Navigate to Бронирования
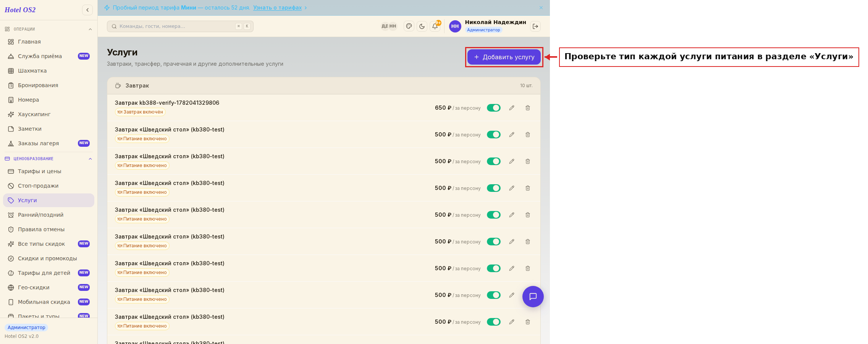The image size is (868, 344). [48, 85]
